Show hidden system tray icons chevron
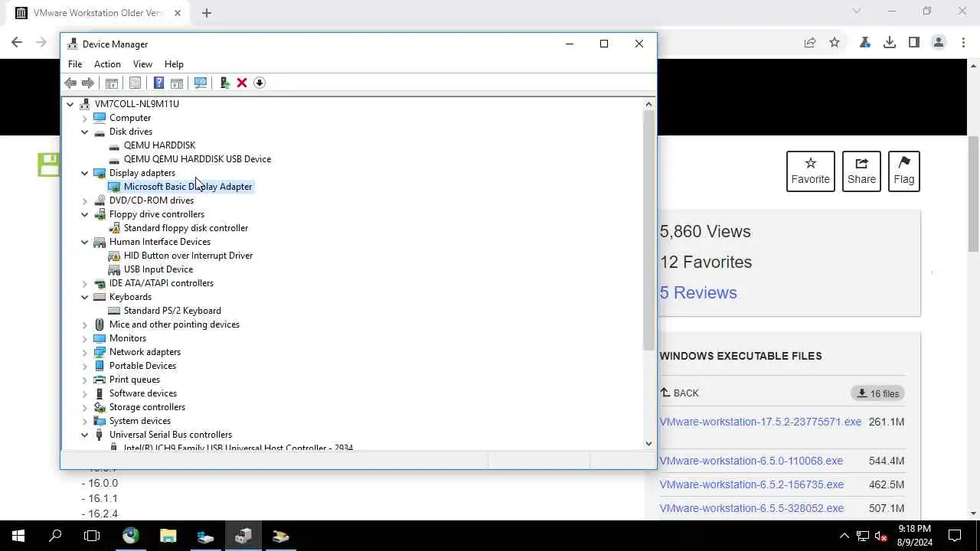 click(x=844, y=536)
